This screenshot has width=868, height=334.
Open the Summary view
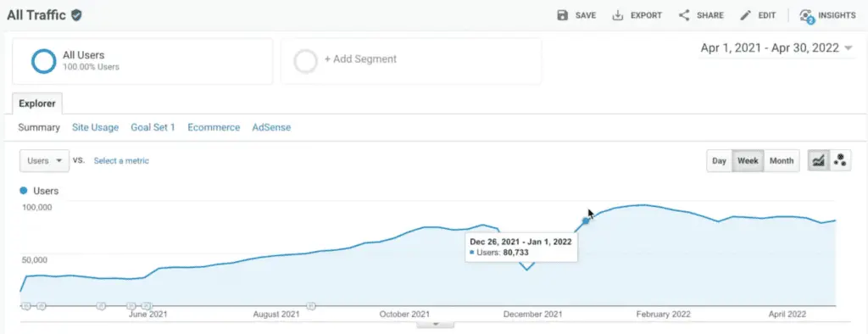[x=39, y=127]
